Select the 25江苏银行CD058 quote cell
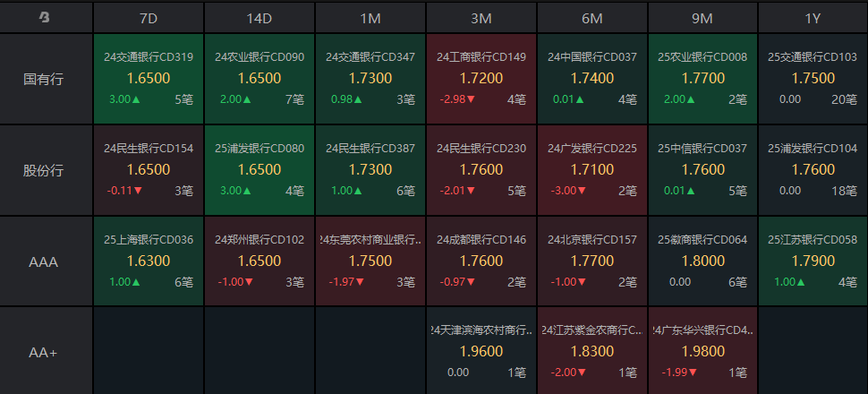868x394 pixels. click(813, 261)
